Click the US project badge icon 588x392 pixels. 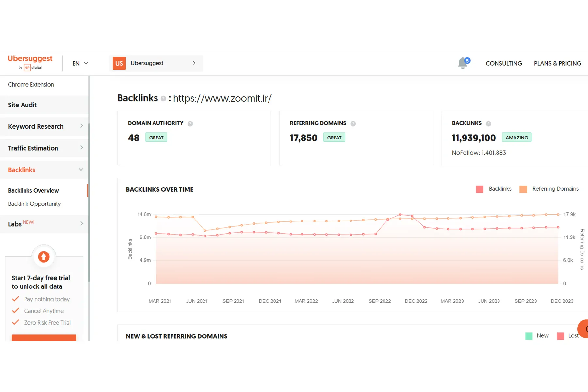pyautogui.click(x=119, y=63)
